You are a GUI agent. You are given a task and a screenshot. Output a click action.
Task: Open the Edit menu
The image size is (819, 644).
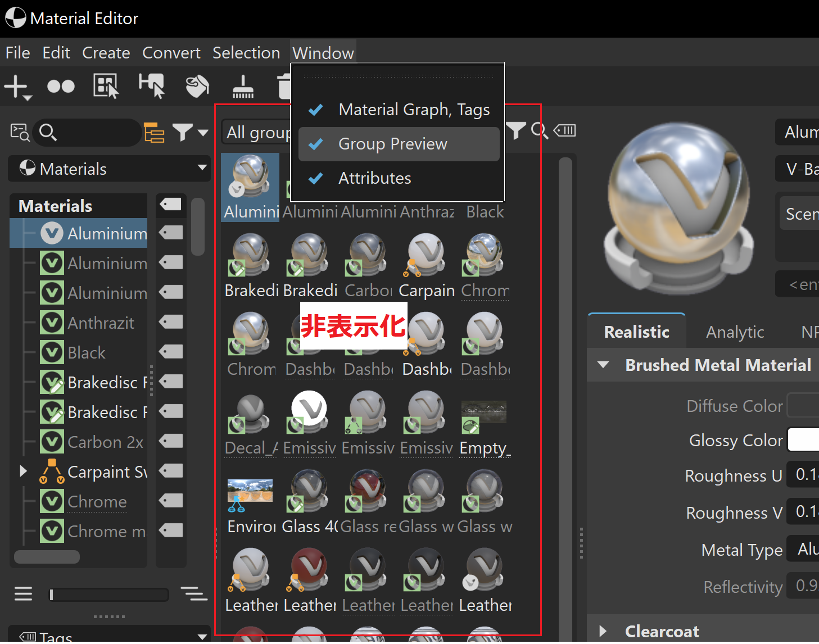pyautogui.click(x=56, y=53)
